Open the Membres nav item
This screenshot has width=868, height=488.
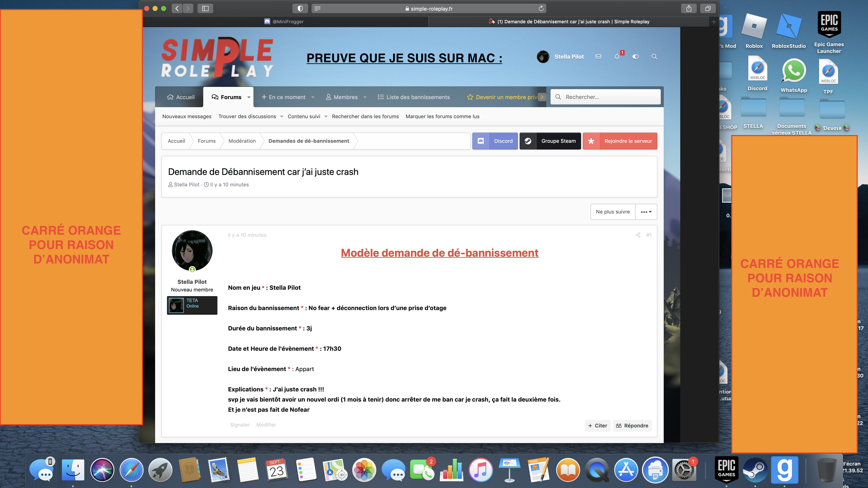(342, 97)
